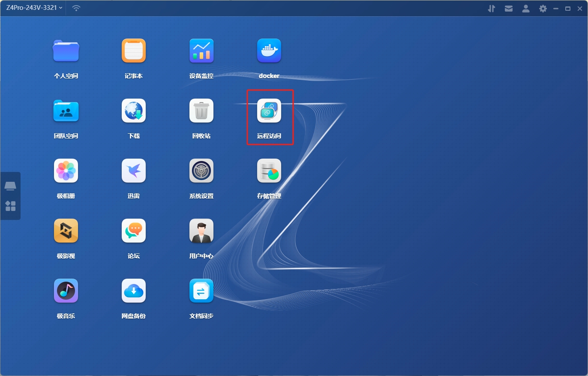The width and height of the screenshot is (588, 376).
Task: Open 设备监控 device monitor
Action: pyautogui.click(x=201, y=51)
